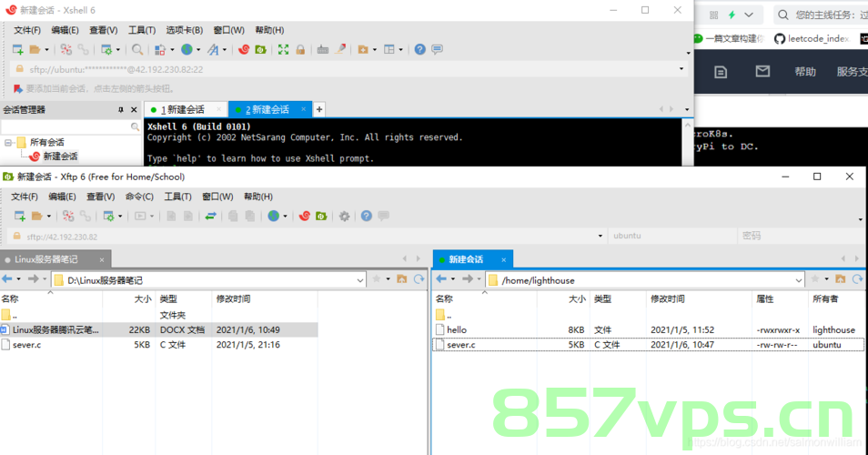
Task: Click the search magnifier icon in Xshell toolbar
Action: point(137,50)
